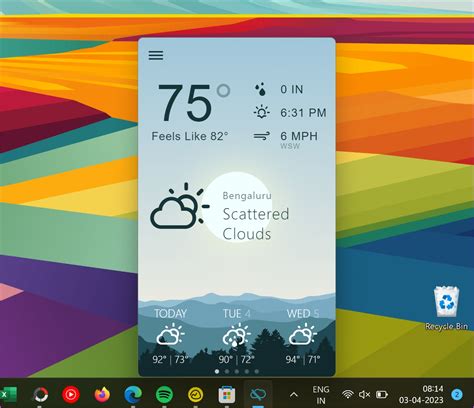Click the Feels Like 82° text

coord(190,136)
